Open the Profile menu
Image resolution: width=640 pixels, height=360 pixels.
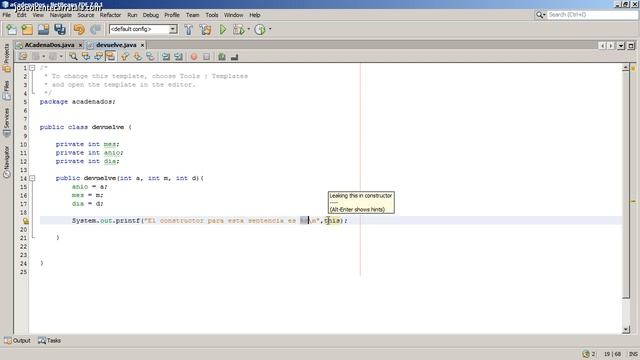point(172,15)
